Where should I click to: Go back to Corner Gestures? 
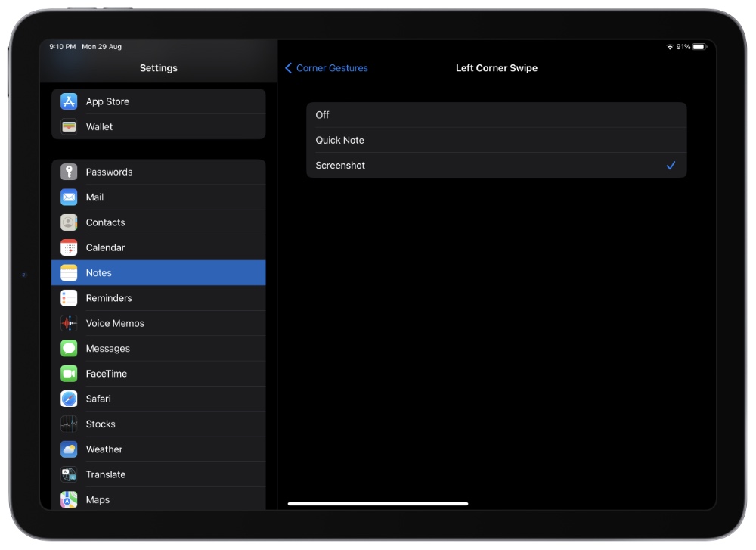click(x=327, y=68)
